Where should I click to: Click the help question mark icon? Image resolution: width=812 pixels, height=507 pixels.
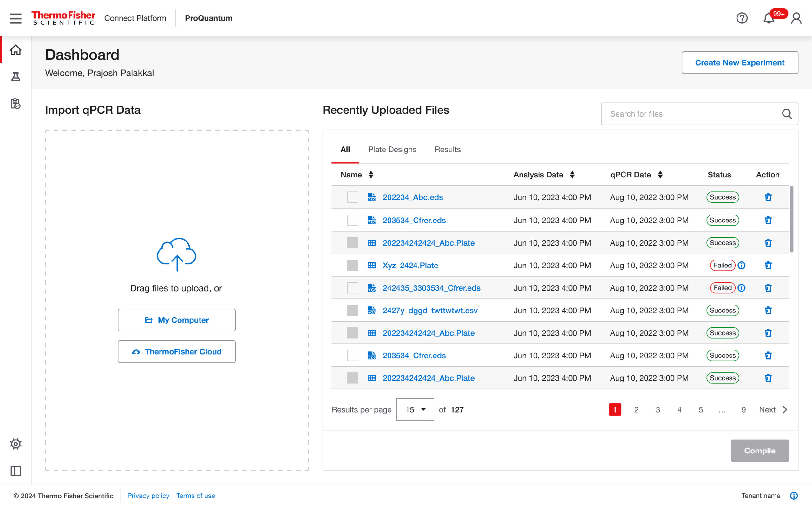click(742, 18)
